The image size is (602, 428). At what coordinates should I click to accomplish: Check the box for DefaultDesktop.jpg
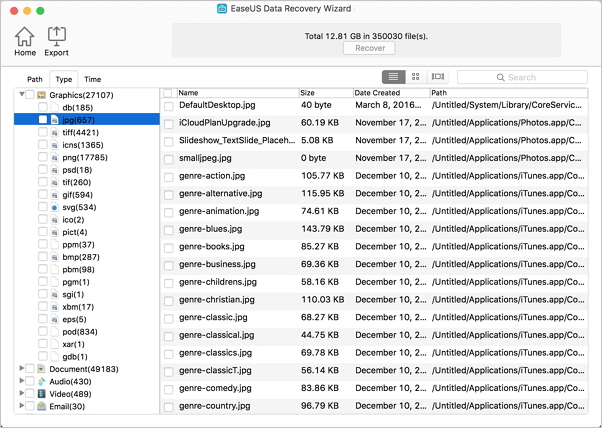[169, 106]
